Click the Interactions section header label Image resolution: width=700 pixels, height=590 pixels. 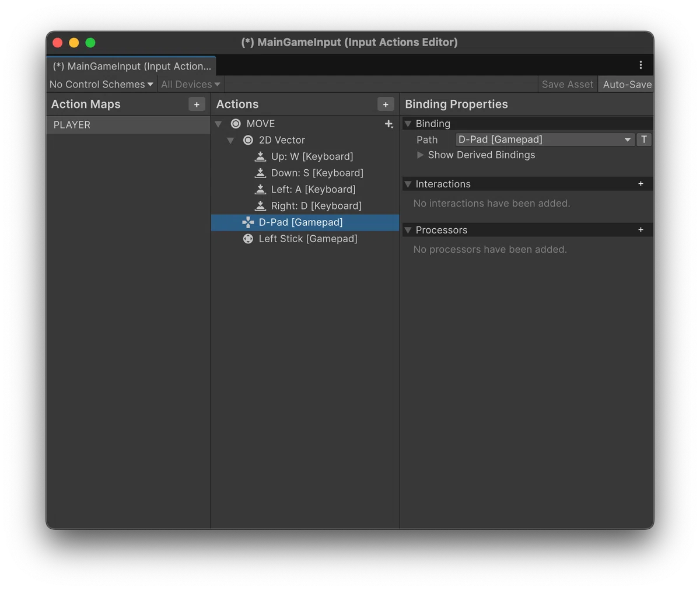[443, 184]
